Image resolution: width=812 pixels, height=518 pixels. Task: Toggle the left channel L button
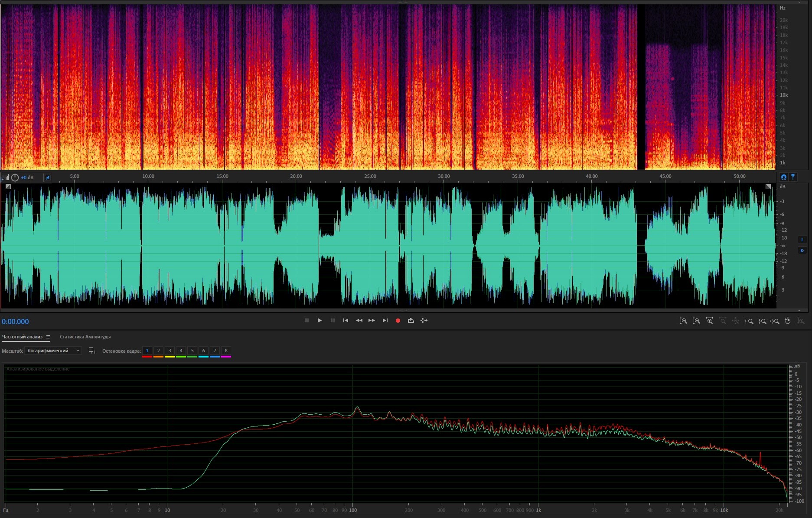coord(802,239)
